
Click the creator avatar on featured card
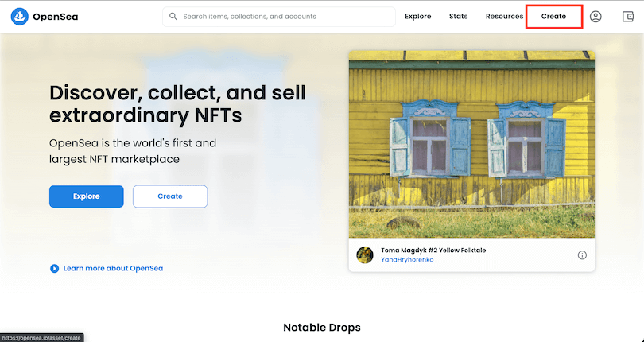[x=365, y=255]
